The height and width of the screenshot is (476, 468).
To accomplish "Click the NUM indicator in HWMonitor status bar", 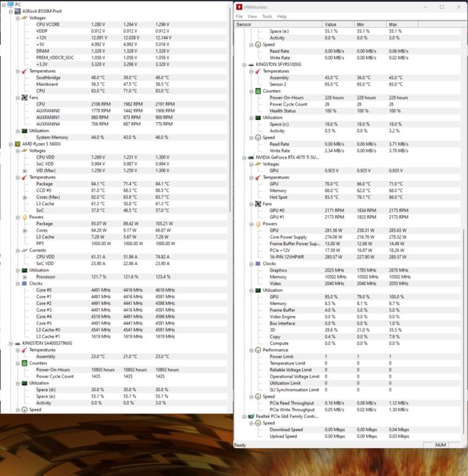I will pos(440,445).
